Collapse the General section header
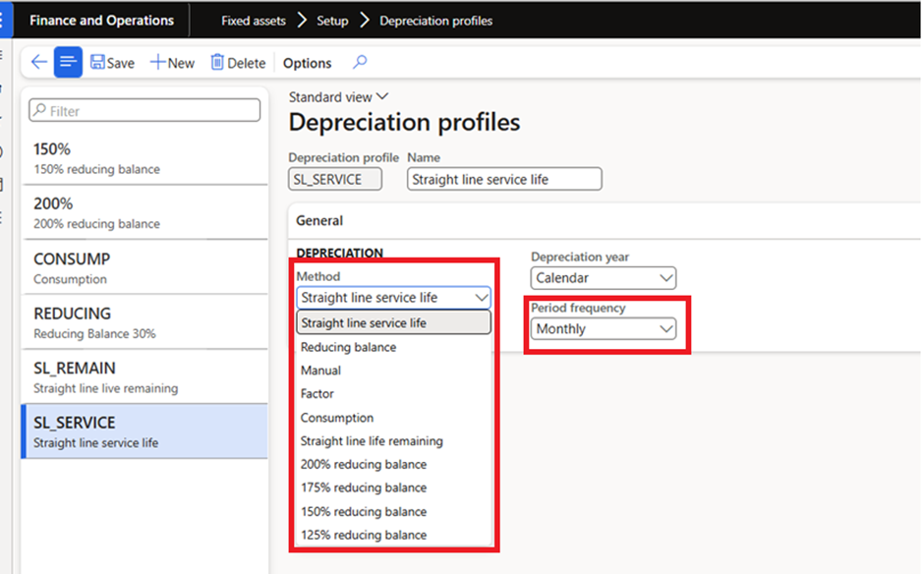Viewport: 924px width, 574px height. [x=319, y=221]
